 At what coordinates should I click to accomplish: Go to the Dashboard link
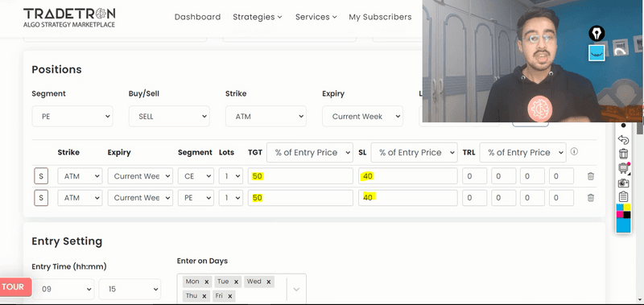pyautogui.click(x=197, y=17)
